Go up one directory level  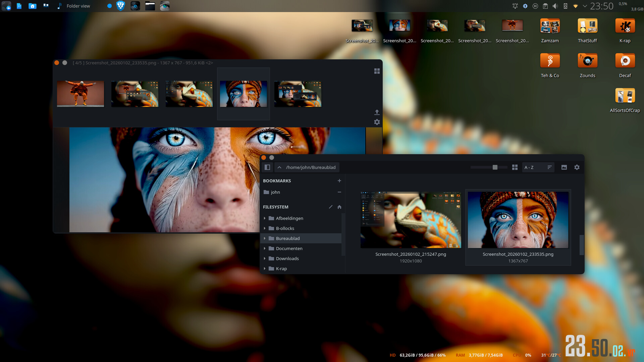(x=279, y=167)
